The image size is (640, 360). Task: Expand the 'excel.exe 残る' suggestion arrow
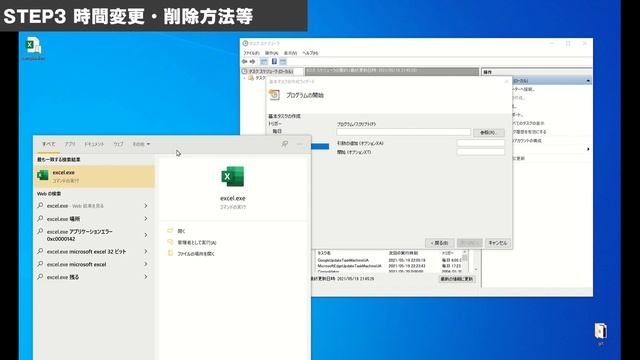pos(146,277)
